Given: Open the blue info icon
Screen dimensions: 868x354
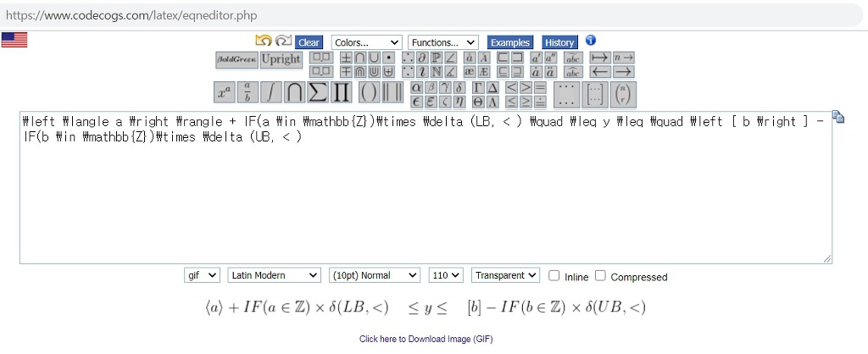Looking at the screenshot, I should pyautogui.click(x=591, y=41).
